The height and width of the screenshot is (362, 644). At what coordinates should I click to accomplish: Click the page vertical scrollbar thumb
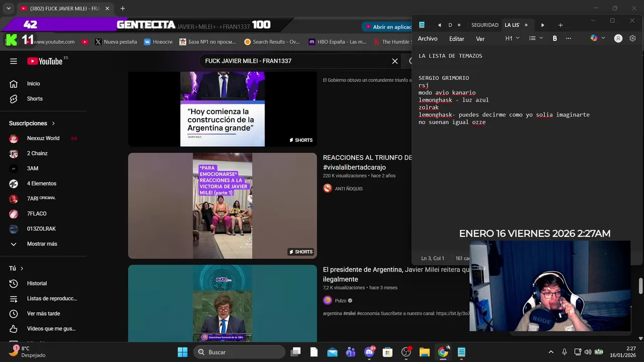pyautogui.click(x=640, y=286)
